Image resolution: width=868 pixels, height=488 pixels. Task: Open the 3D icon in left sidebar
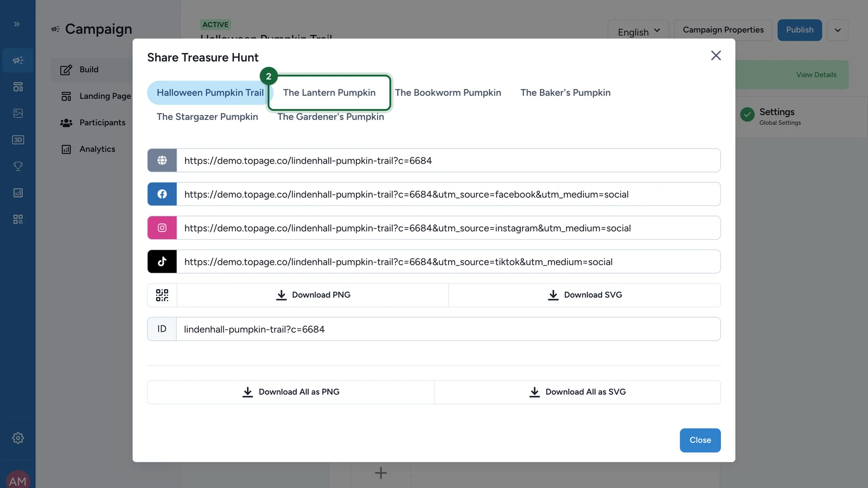click(x=18, y=140)
